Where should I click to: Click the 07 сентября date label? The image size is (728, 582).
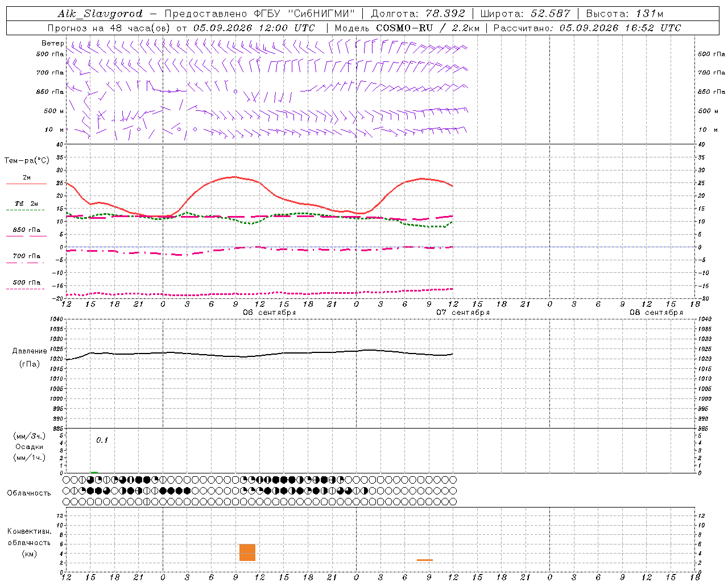click(x=463, y=313)
